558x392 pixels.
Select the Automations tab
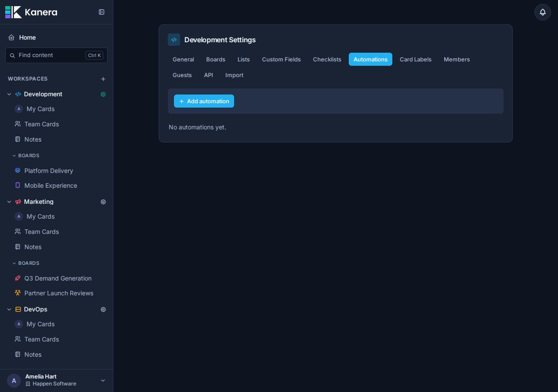(x=371, y=59)
